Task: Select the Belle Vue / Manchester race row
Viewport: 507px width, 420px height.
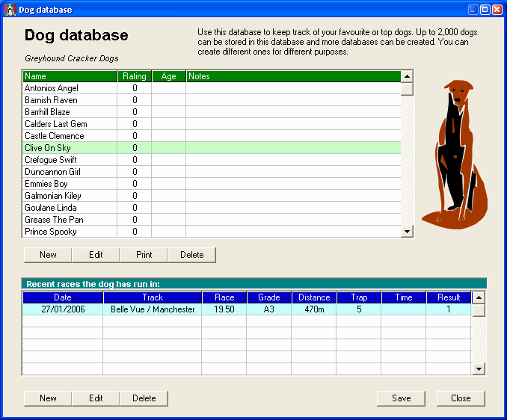Action: 153,309
